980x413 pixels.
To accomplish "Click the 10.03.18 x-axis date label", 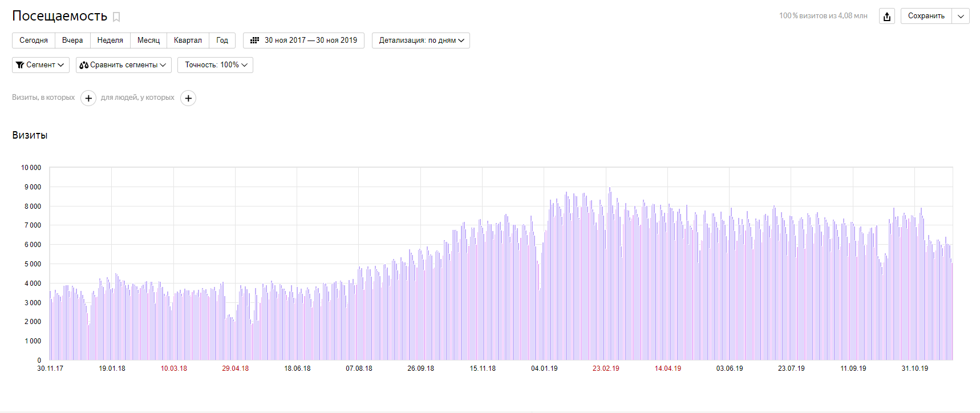I will [x=174, y=369].
